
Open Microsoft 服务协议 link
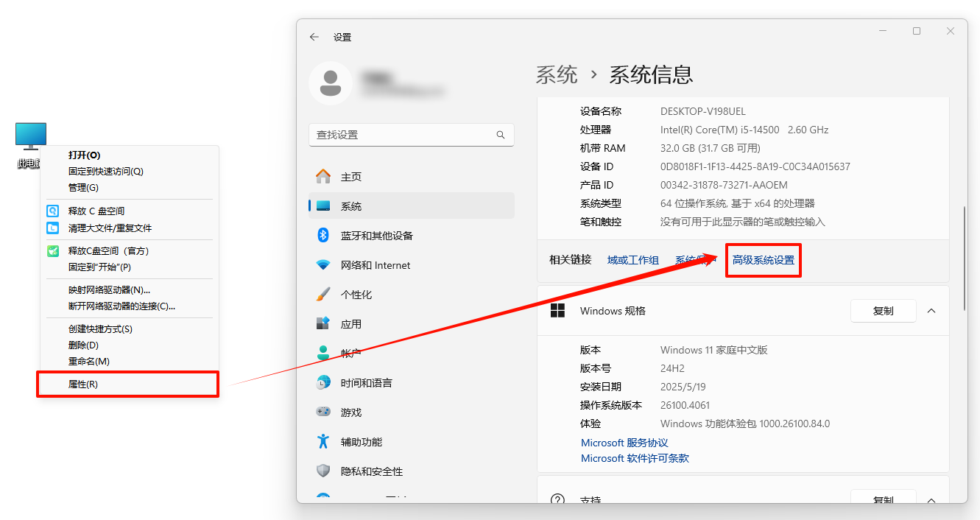(x=624, y=443)
